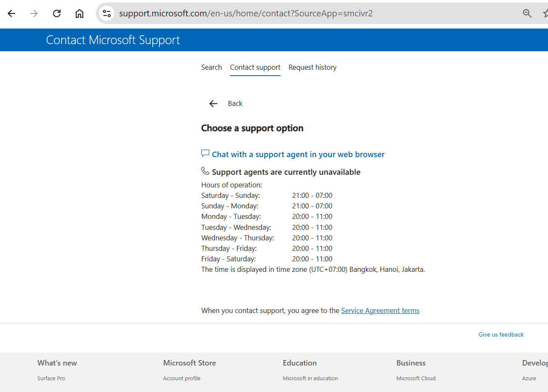
Task: Open Account profile footer link
Action: click(182, 378)
